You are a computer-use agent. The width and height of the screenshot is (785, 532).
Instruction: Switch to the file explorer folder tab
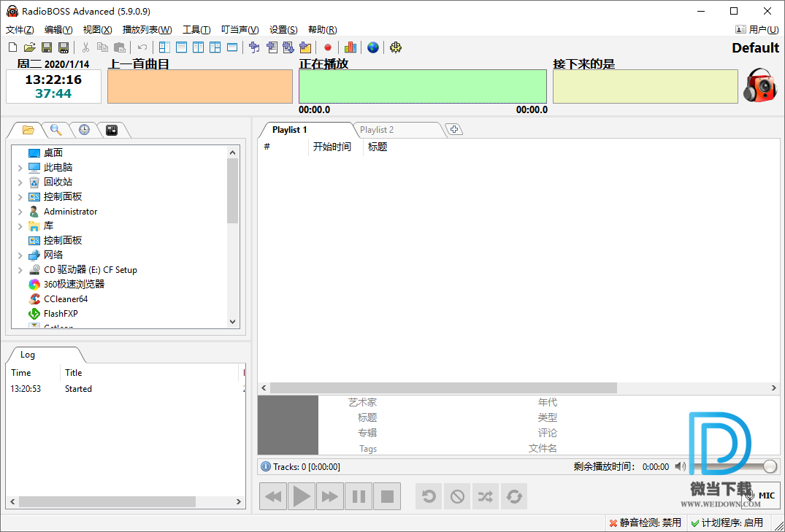28,130
